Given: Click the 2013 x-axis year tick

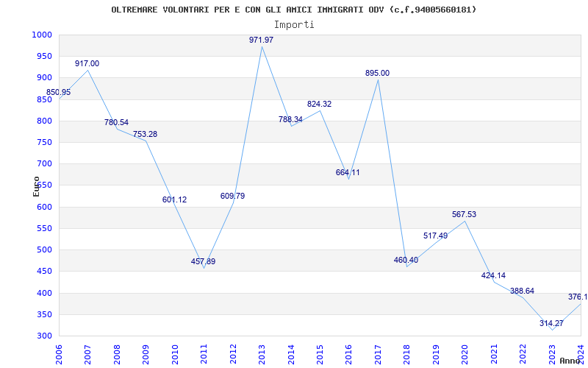Looking at the screenshot, I should click(262, 354).
